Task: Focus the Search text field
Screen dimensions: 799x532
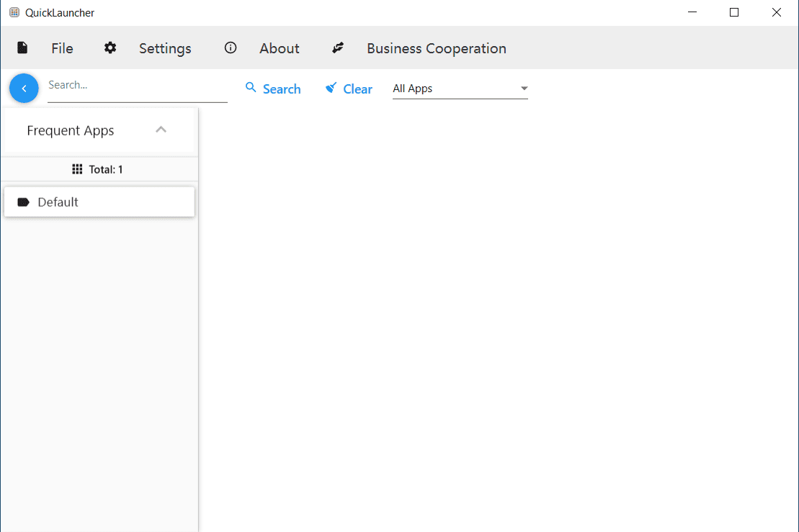Action: click(x=137, y=86)
